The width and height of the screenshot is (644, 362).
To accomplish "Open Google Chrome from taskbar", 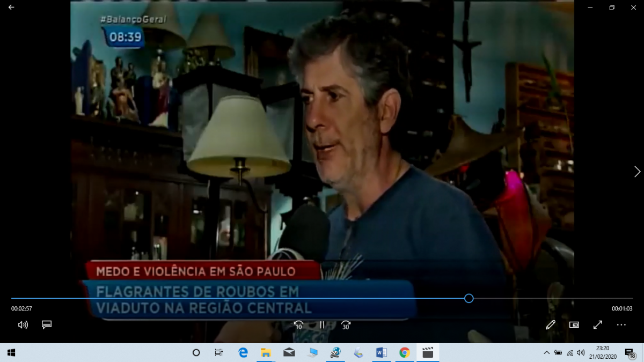I will tap(405, 352).
